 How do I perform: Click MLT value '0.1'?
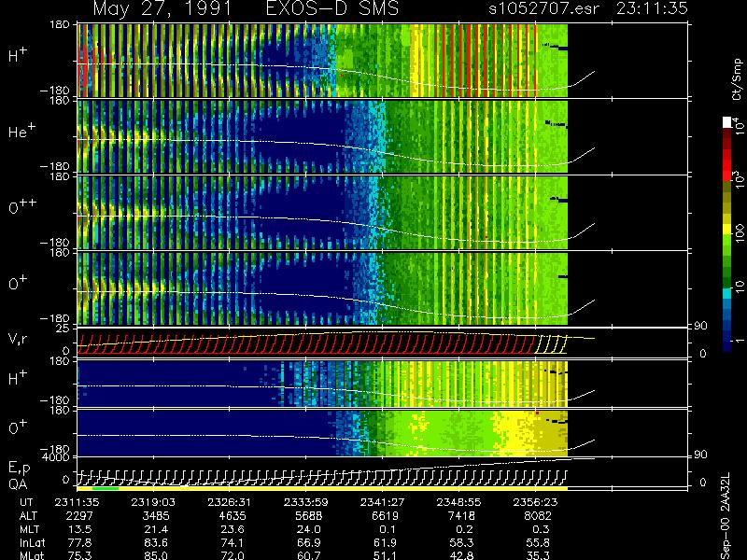388,529
